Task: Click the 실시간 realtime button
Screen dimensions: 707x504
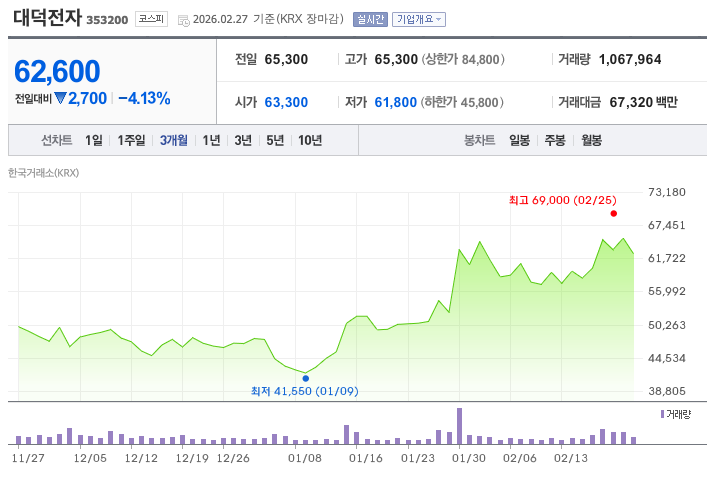Action: tap(370, 19)
